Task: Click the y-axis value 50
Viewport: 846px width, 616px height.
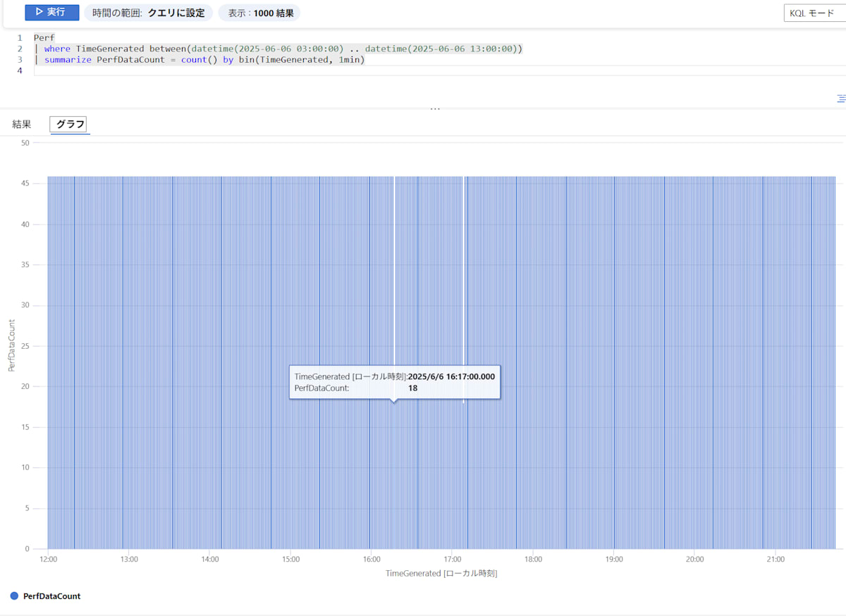Action: pyautogui.click(x=25, y=143)
